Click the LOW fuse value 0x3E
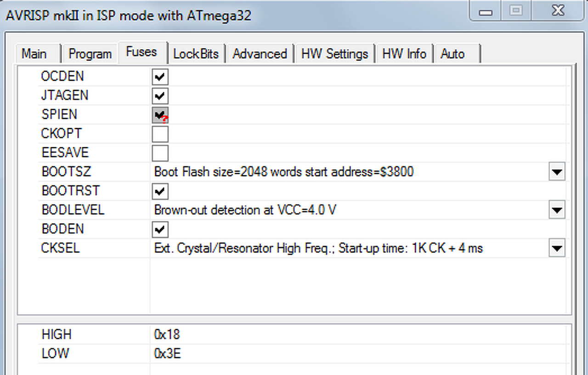Screen dimensions: 588x375 [167, 354]
